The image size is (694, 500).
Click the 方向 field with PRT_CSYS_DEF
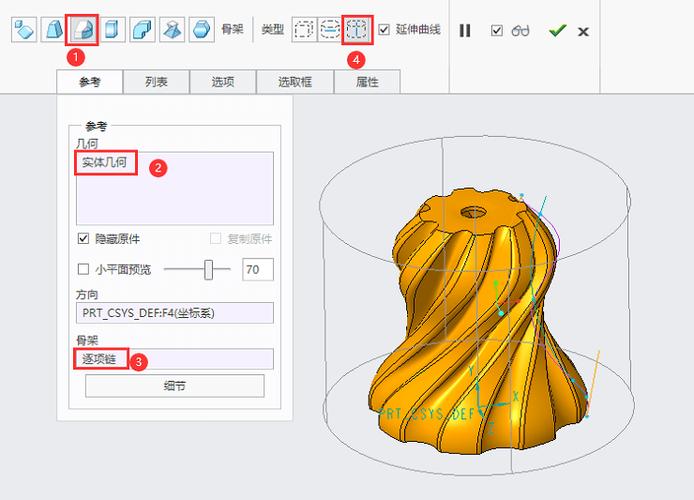[x=175, y=313]
